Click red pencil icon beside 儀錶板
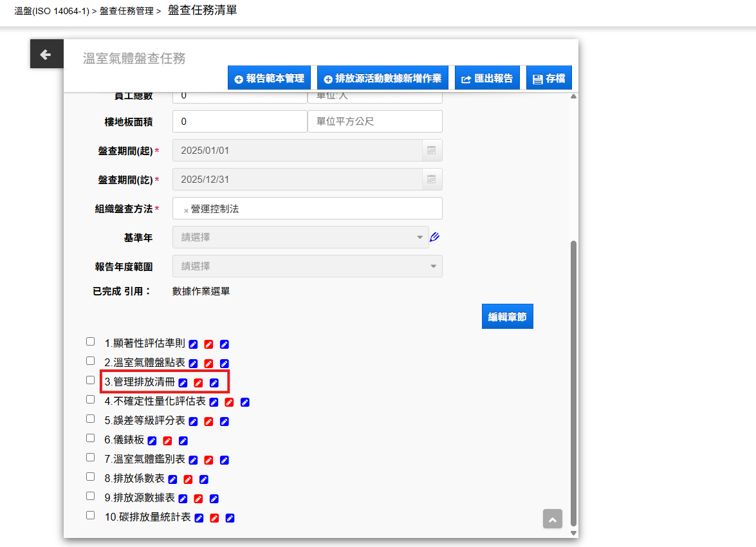756x547 pixels. pyautogui.click(x=167, y=441)
